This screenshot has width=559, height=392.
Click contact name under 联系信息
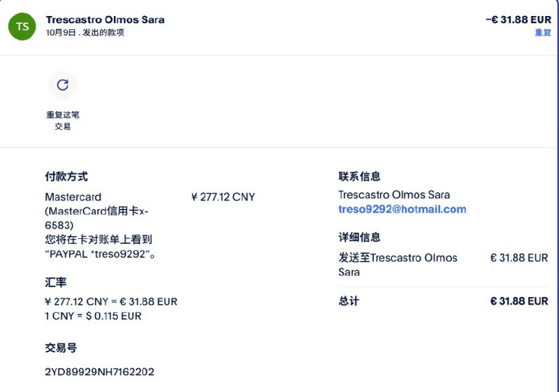(x=394, y=195)
